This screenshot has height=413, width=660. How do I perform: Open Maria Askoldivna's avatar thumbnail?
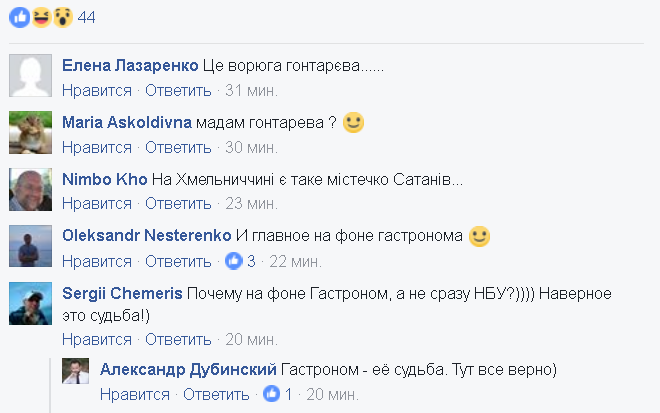click(30, 131)
